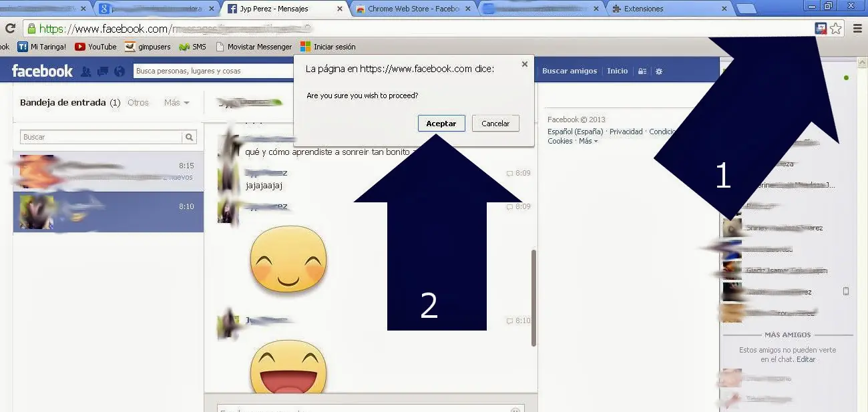Viewport: 868px width, 412px height.
Task: Expand the Más dropdown next to Otros
Action: click(x=177, y=103)
